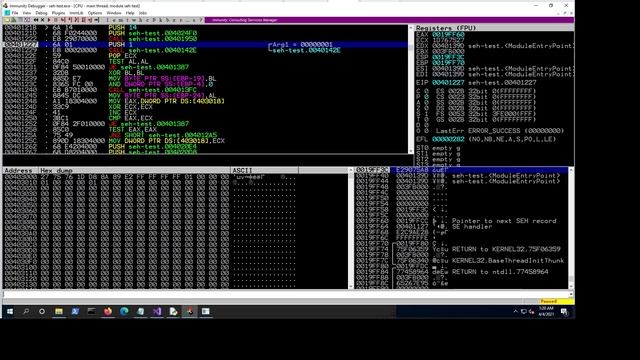This screenshot has height=360, width=640.
Task: Open Call stack with toolbar 'k'
Action: click(161, 20)
